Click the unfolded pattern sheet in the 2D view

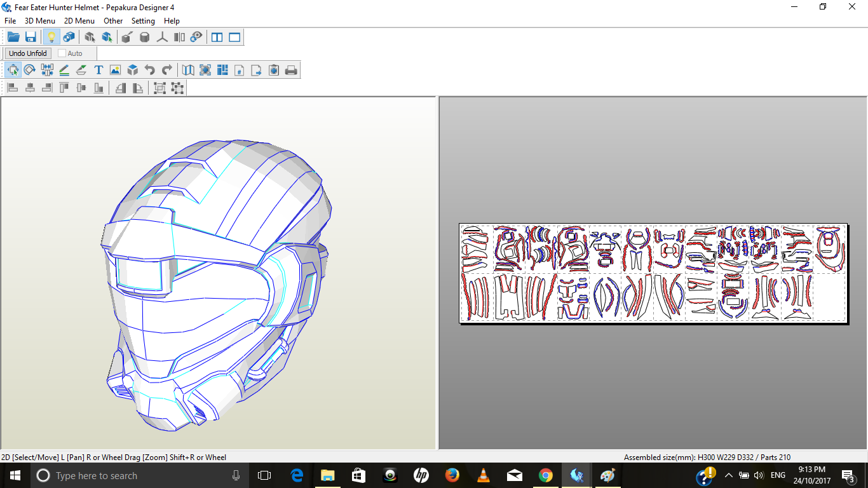point(653,273)
